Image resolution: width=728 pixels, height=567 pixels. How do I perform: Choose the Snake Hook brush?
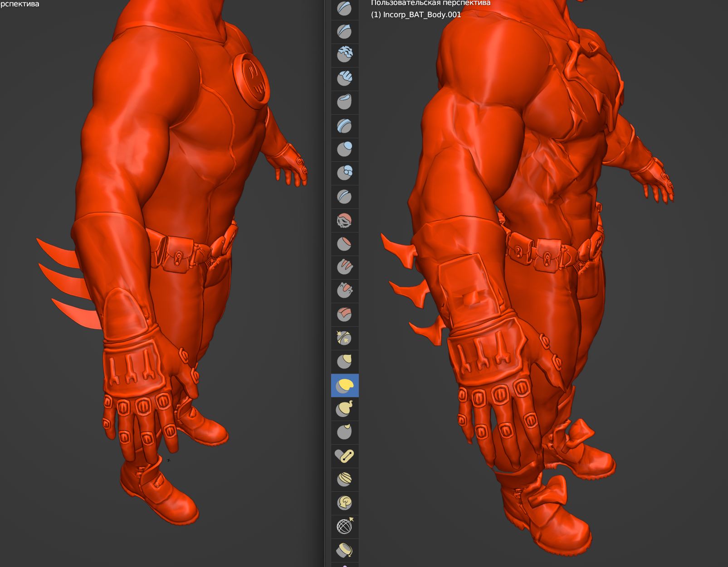click(345, 409)
